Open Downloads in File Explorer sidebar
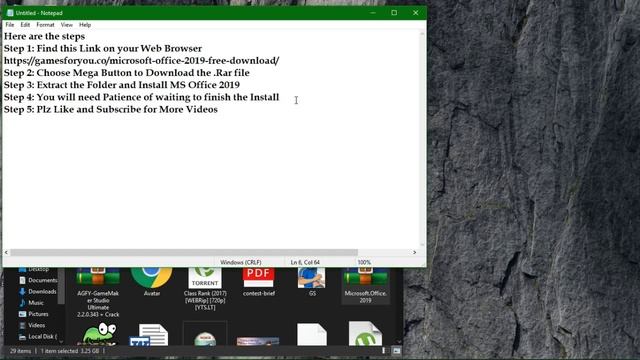Screen dimensions: 640x360 38,291
